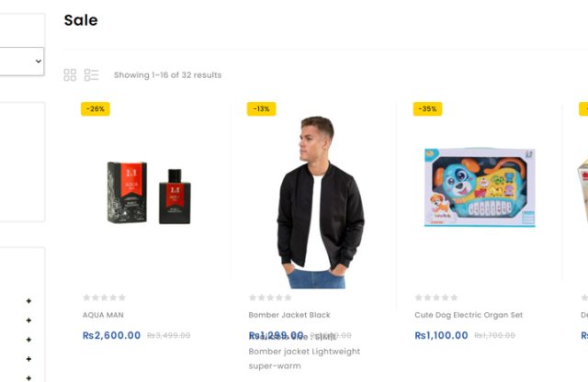Image resolution: width=588 pixels, height=382 pixels.
Task: Expand the topmost plus item in sidebar
Action: tap(28, 301)
